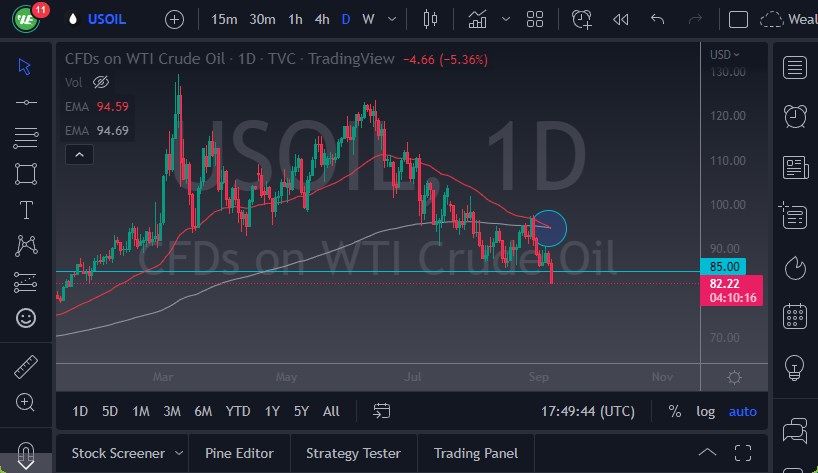Select the 85.00 horizontal line price label
818x473 pixels.
click(723, 266)
